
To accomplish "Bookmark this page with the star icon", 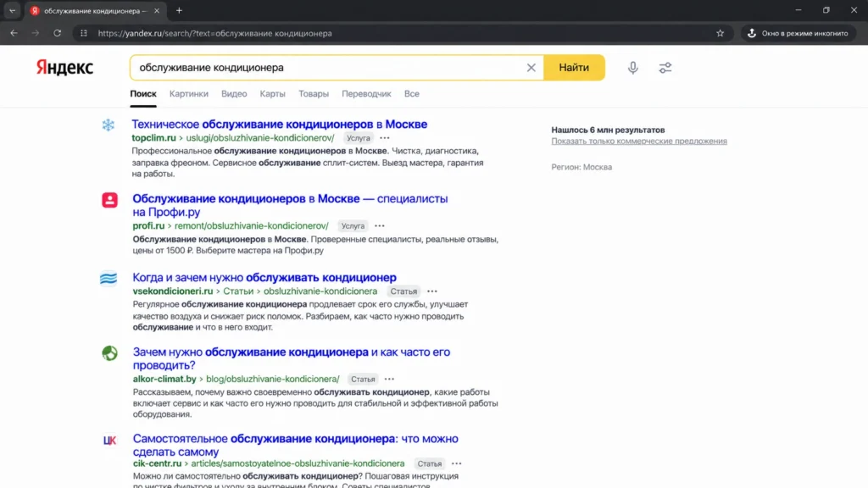I will [x=720, y=33].
